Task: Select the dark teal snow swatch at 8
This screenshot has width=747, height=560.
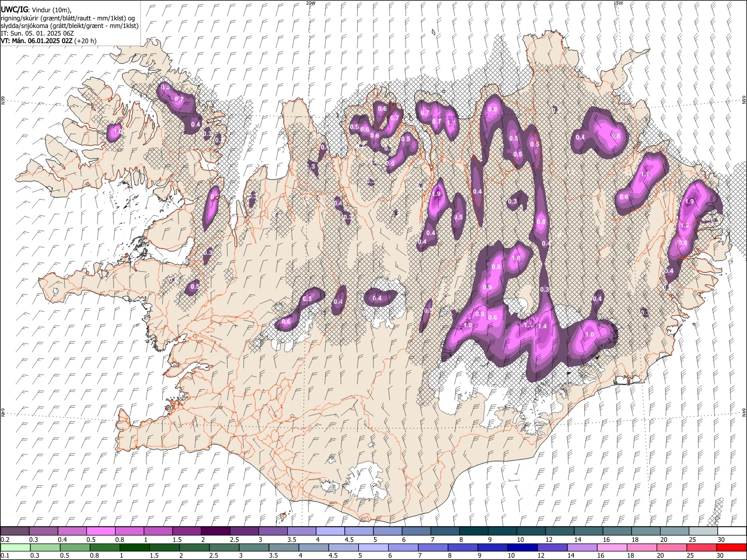Action: pos(473,531)
